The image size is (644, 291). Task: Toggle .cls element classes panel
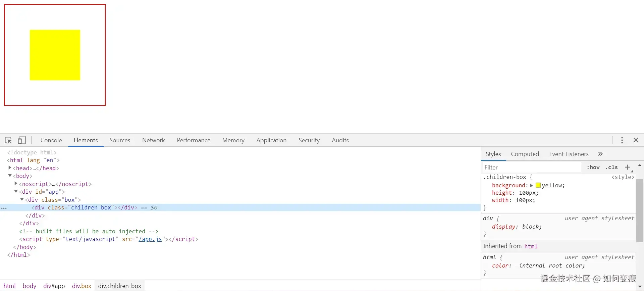(x=611, y=167)
